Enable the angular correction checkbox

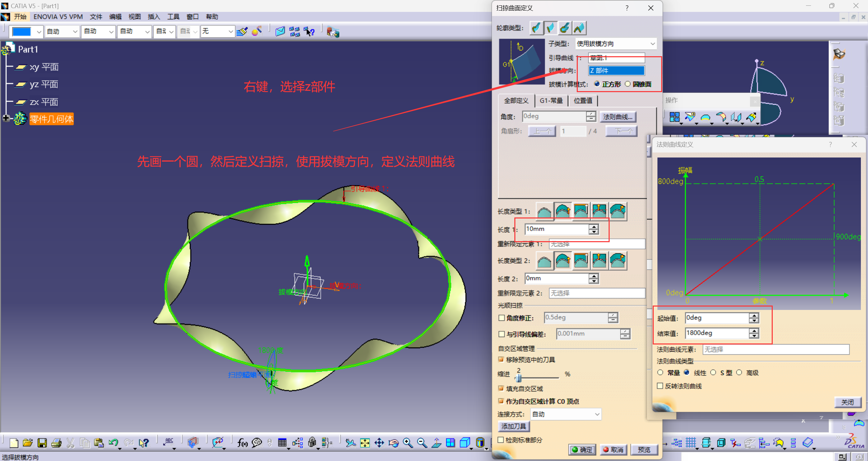click(x=502, y=318)
